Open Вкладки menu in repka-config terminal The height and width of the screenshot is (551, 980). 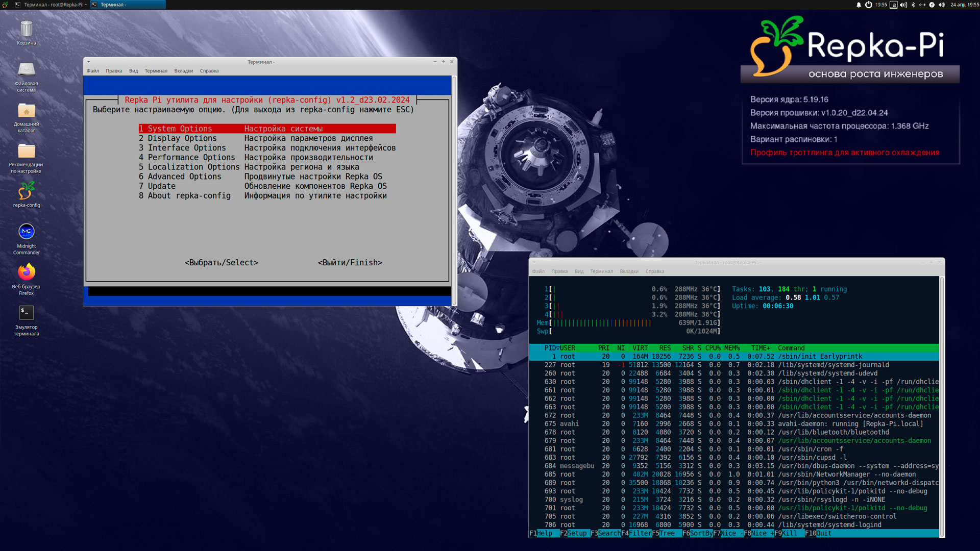pyautogui.click(x=183, y=71)
